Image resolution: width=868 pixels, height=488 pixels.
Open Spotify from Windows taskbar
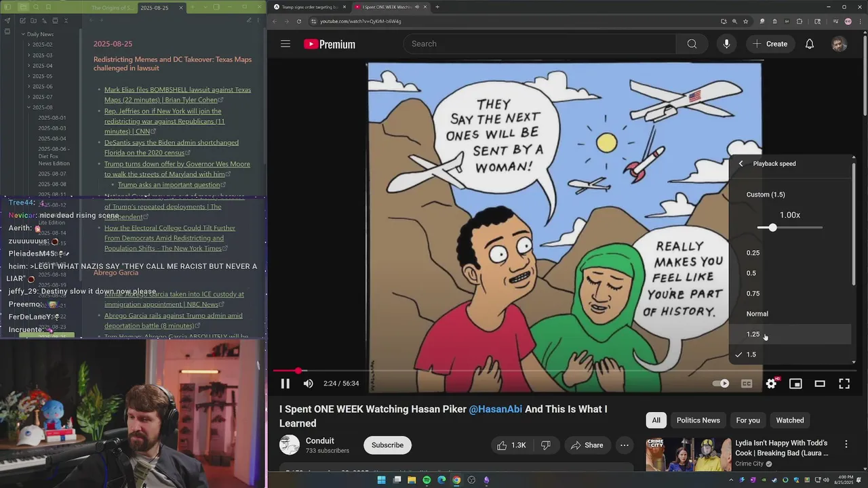pyautogui.click(x=427, y=480)
